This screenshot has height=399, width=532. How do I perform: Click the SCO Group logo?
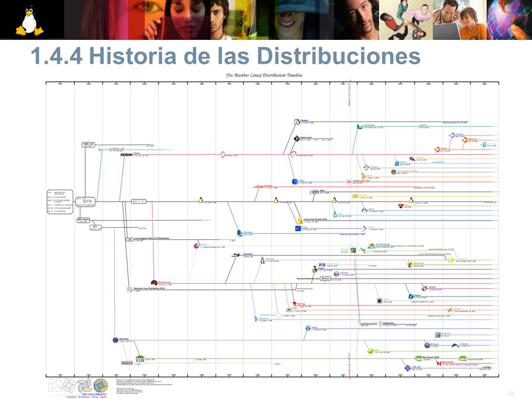371,247
